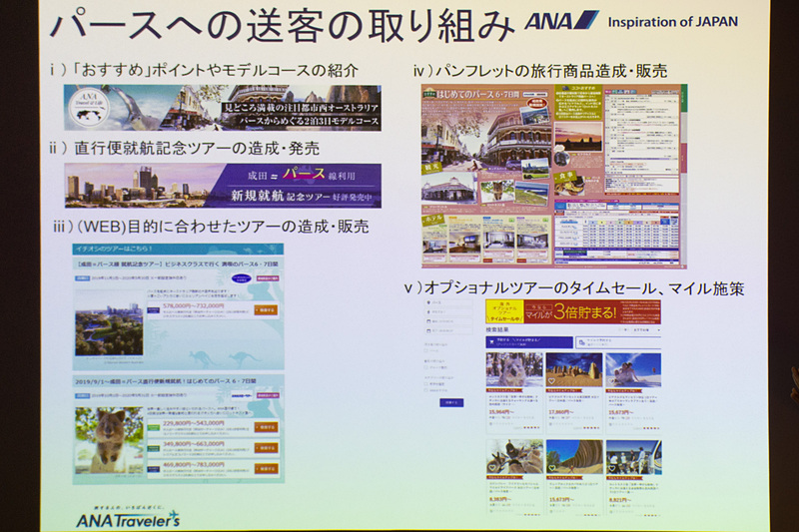
Task: Click the 8,821円~ price on tour group card
Action: click(x=620, y=499)
